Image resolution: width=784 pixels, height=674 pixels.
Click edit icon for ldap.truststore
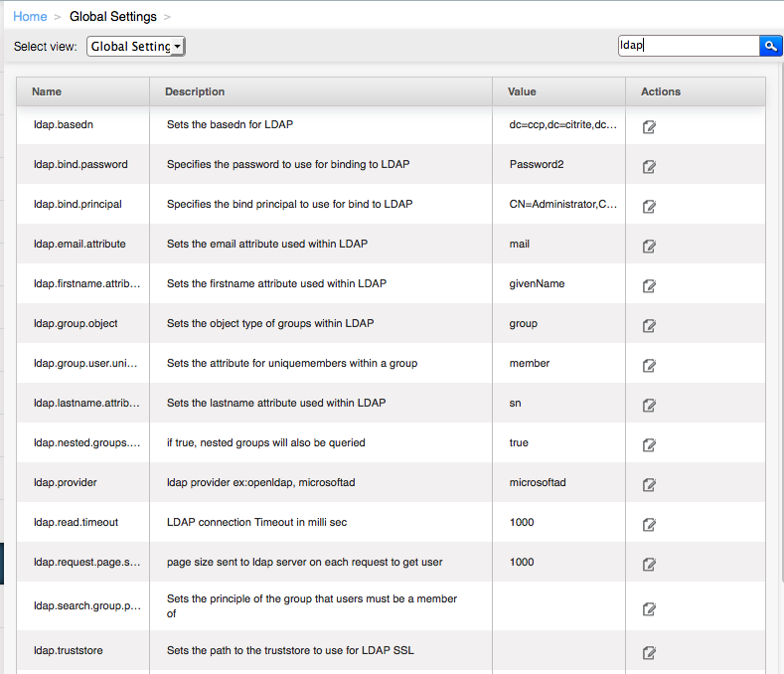pyautogui.click(x=649, y=653)
